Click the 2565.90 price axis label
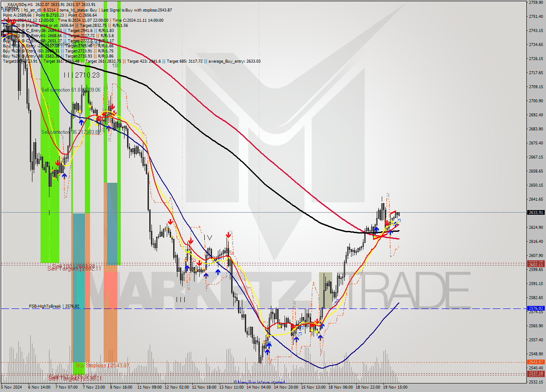Viewport: 546px width, 392px height. 535,326
